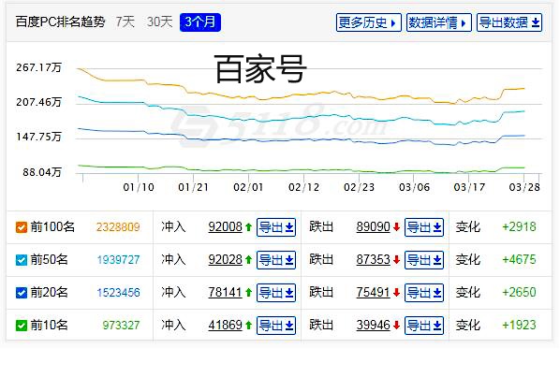Toggle the 前100名 orange checkbox
This screenshot has width=560, height=392.
click(22, 227)
